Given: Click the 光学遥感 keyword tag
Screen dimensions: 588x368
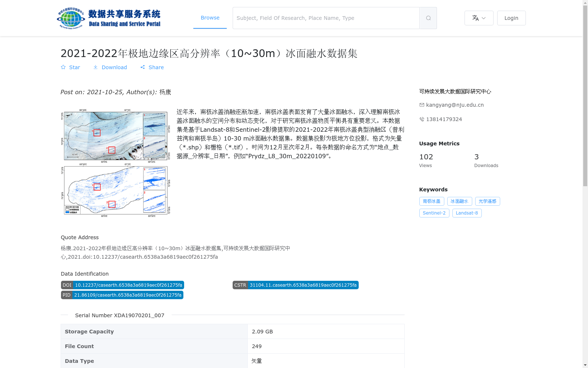Looking at the screenshot, I should (487, 201).
